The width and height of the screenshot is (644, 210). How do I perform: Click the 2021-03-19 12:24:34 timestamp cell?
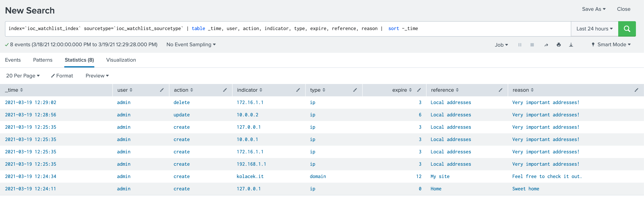[x=30, y=176]
